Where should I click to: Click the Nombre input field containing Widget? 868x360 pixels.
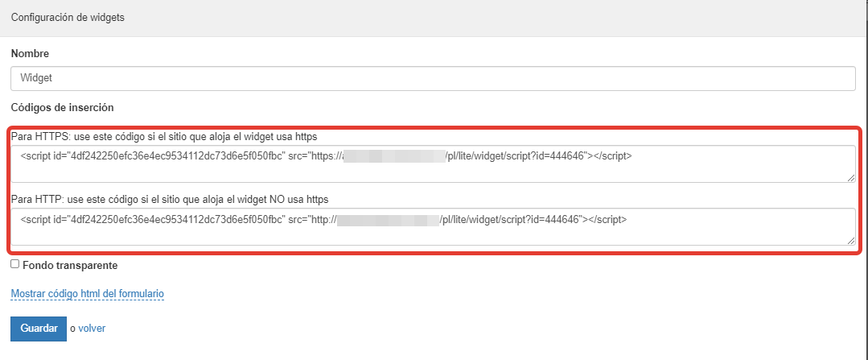click(x=433, y=79)
